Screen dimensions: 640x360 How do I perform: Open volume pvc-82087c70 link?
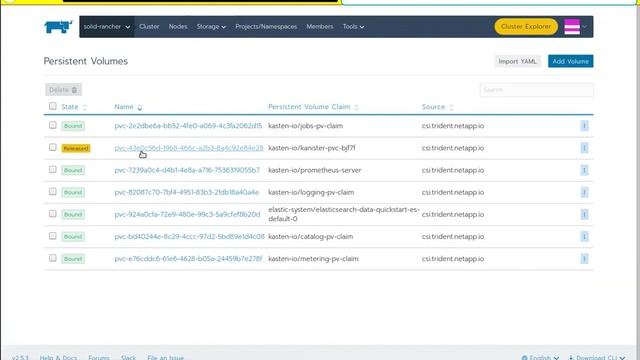[x=187, y=192]
